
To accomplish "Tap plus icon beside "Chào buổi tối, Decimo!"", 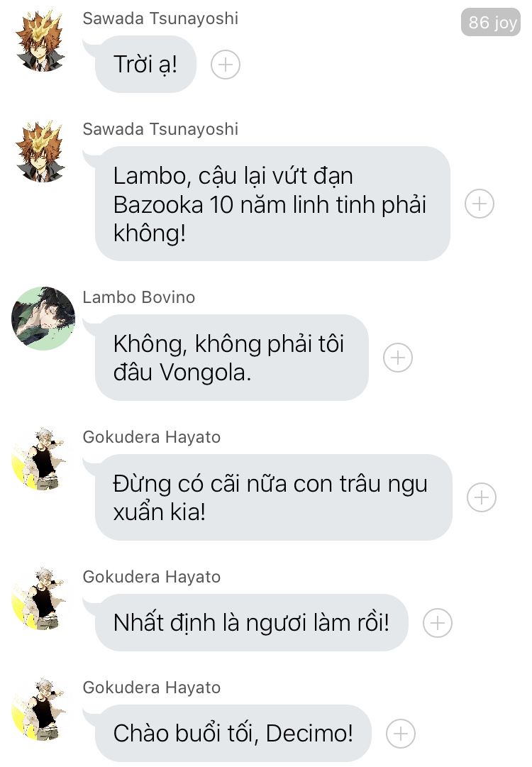I will coord(401,734).
